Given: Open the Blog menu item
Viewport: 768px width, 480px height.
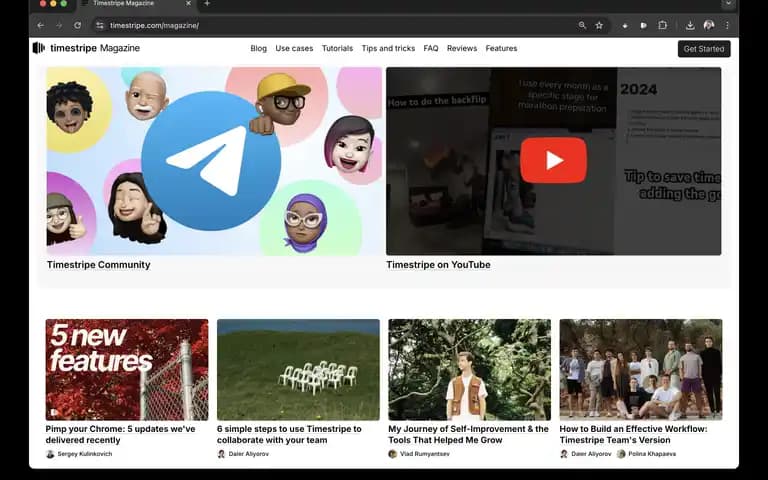Looking at the screenshot, I should [x=259, y=48].
